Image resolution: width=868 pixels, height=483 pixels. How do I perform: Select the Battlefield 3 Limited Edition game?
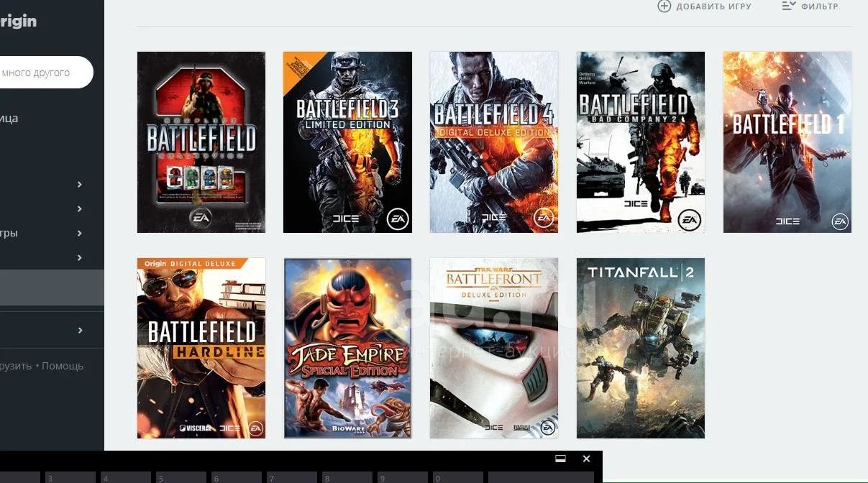[x=347, y=142]
